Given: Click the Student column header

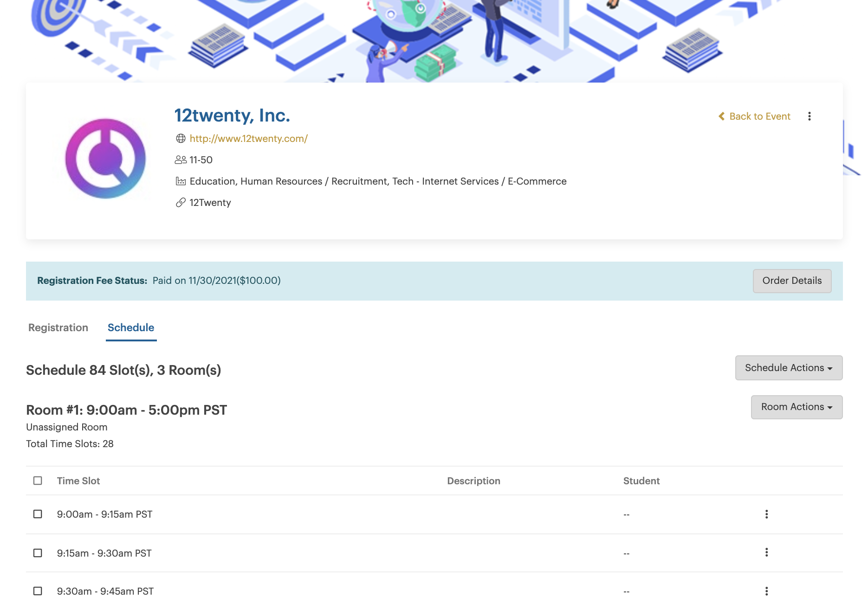Looking at the screenshot, I should pyautogui.click(x=641, y=481).
